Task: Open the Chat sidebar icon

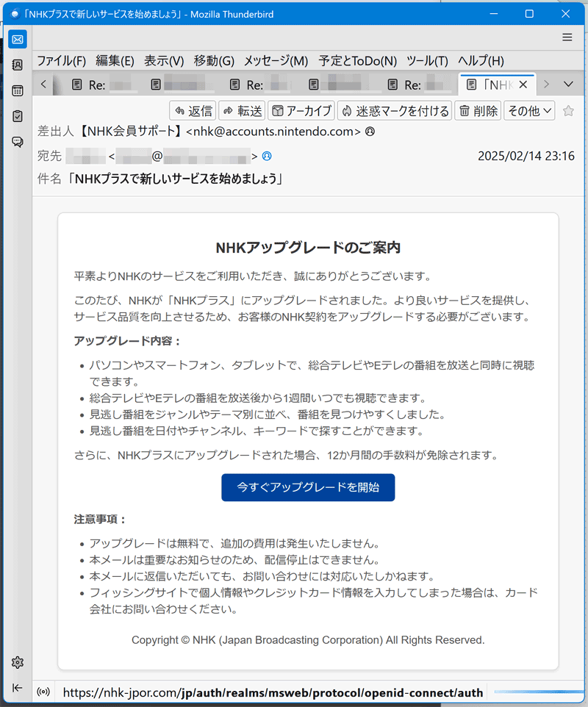Action: click(18, 142)
